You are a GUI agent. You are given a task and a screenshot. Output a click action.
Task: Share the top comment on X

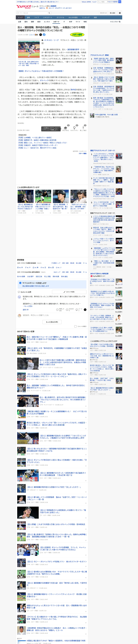85,310
